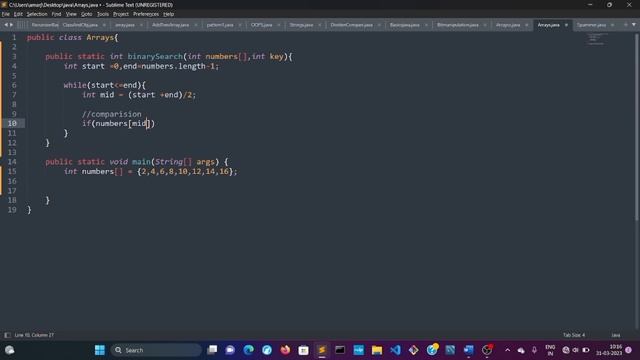Viewport: 640px width, 360px height.
Task: Click the OneDrive cloud tray icon
Action: tap(521, 350)
